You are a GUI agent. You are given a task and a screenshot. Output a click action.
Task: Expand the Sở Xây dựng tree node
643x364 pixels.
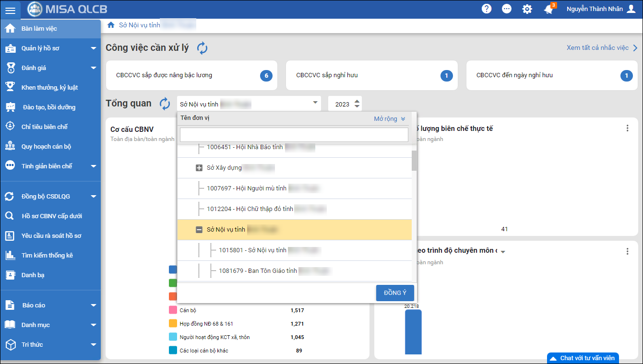coord(199,168)
